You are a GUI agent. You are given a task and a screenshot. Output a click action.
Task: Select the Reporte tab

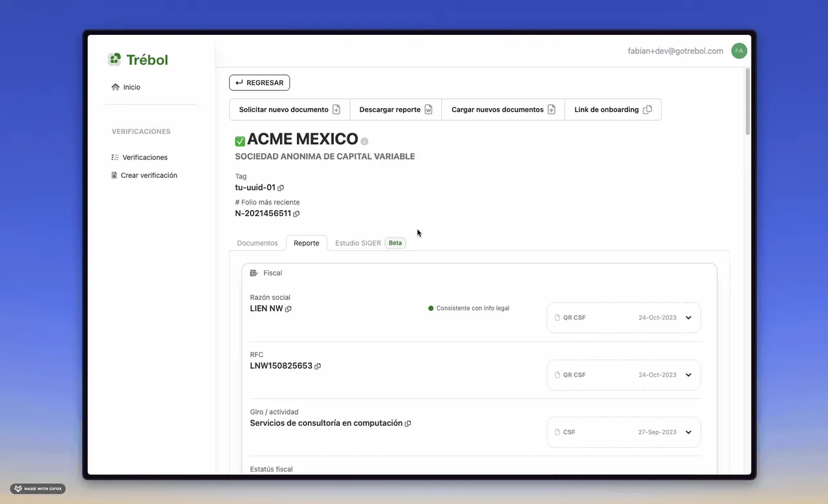[x=307, y=243]
